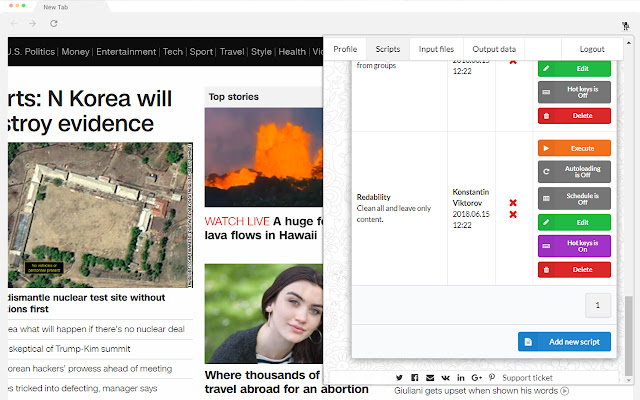Select page 1 in pagination
The width and height of the screenshot is (640, 400).
[x=597, y=306]
